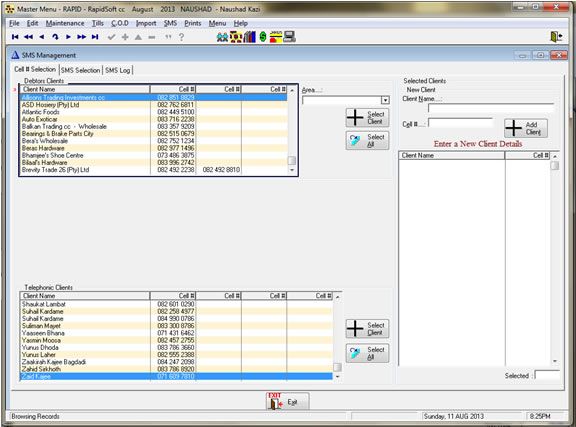This screenshot has height=427, width=576.
Task: Click the New Client Name input field
Action: click(491, 108)
